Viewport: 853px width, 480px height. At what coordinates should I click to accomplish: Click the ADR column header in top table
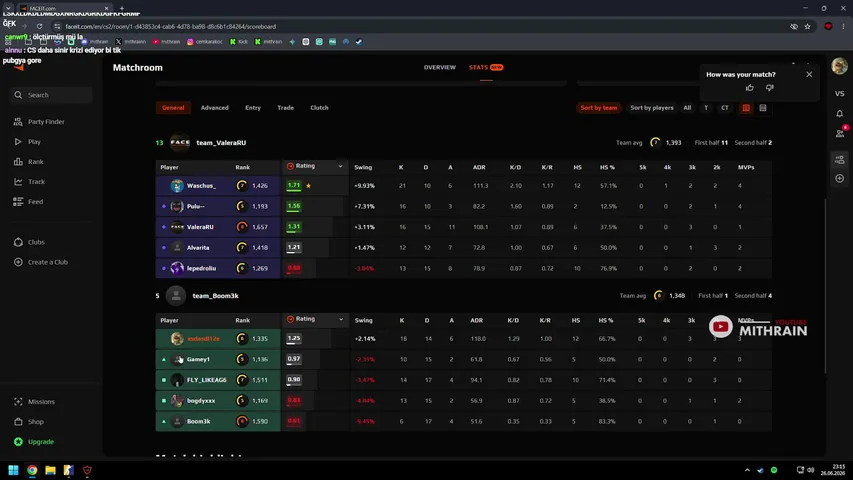point(479,168)
